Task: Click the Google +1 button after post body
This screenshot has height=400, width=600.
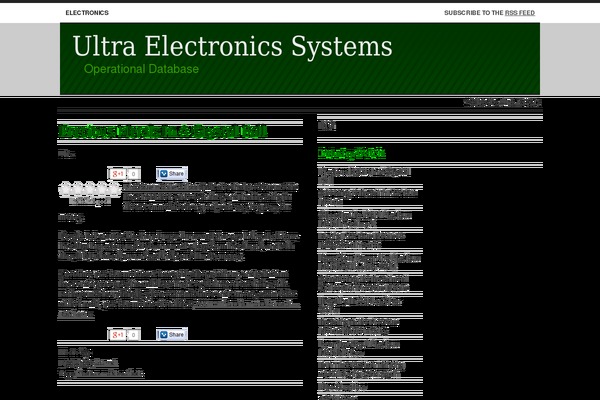Action: (118, 335)
